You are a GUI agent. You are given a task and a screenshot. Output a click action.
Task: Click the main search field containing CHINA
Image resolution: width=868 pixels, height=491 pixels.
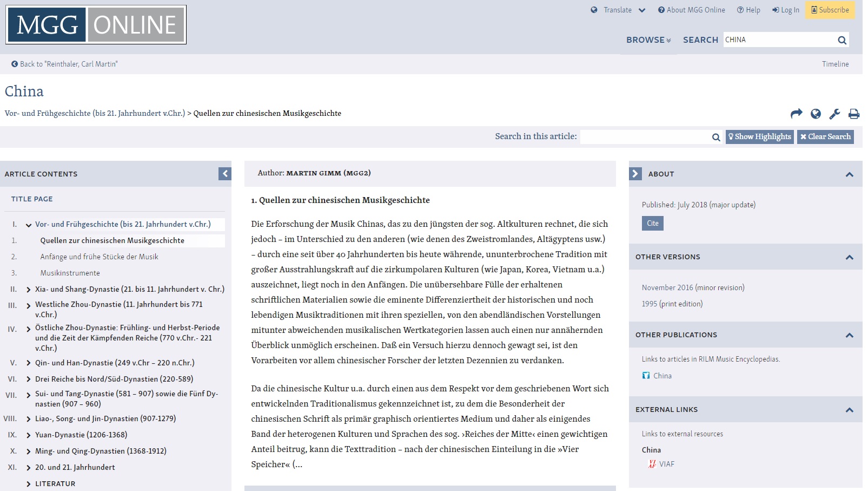click(779, 40)
